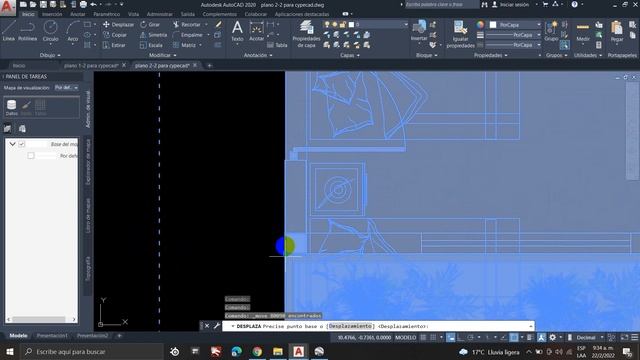
Task: Click the Escala command
Action: (x=151, y=45)
